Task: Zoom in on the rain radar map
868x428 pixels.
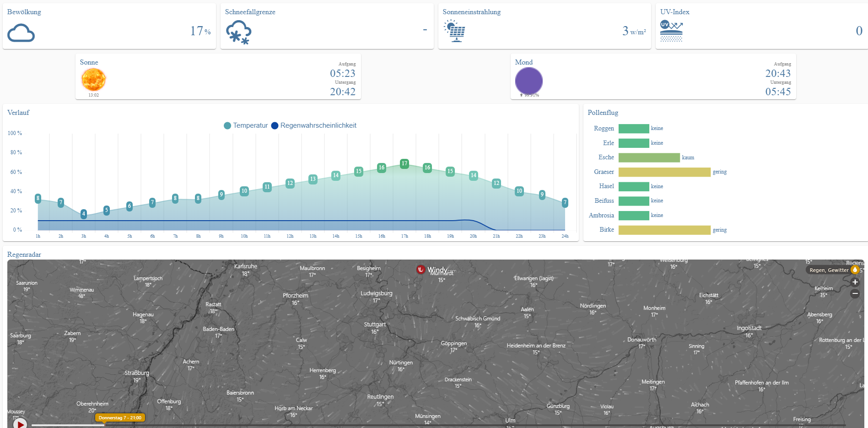Action: (855, 282)
